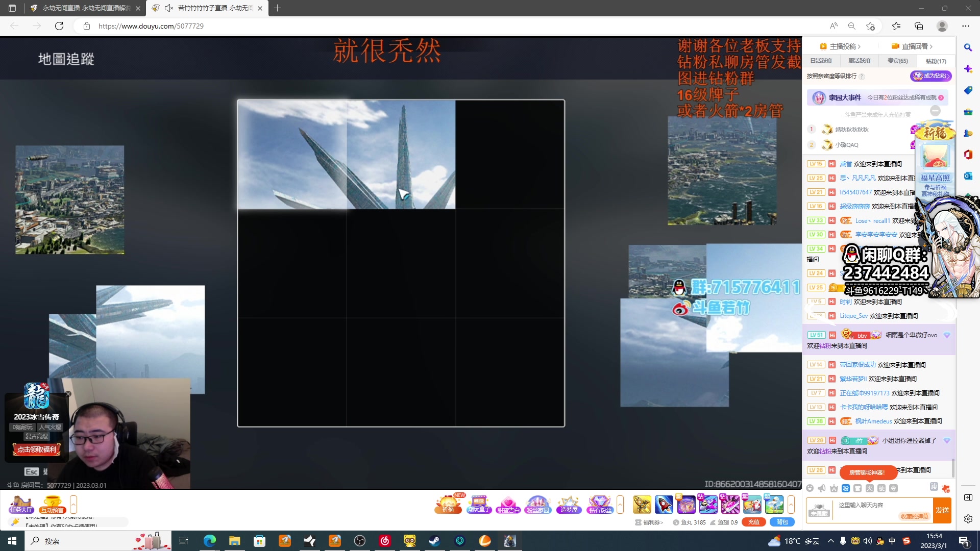Screen dimensions: 980x551
Task: Show hidden system tray icons
Action: pos(830,541)
